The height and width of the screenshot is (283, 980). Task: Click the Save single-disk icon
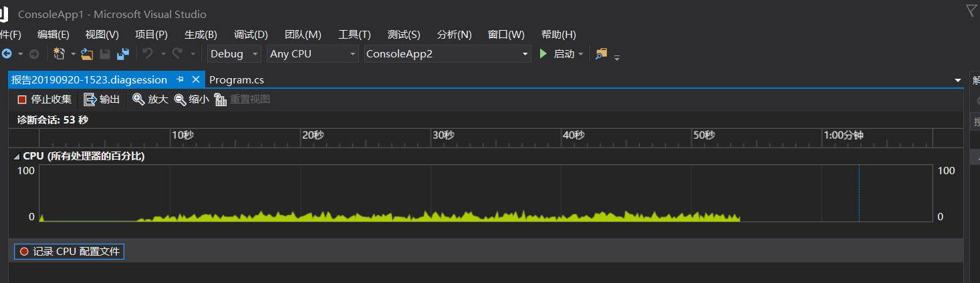pos(105,53)
